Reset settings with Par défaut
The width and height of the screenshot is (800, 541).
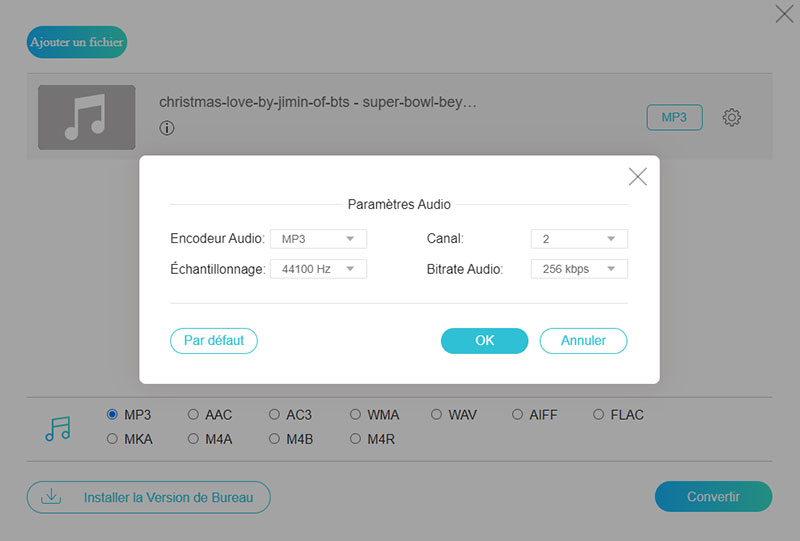click(214, 341)
